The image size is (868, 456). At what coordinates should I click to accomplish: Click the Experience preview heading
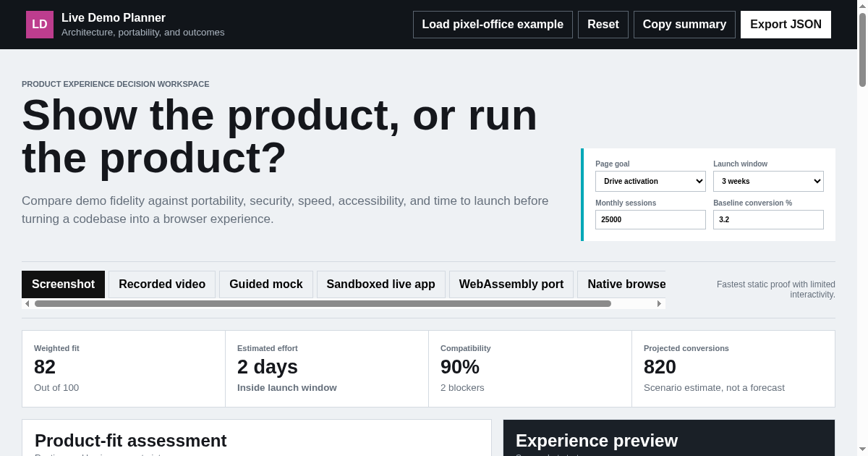point(597,441)
